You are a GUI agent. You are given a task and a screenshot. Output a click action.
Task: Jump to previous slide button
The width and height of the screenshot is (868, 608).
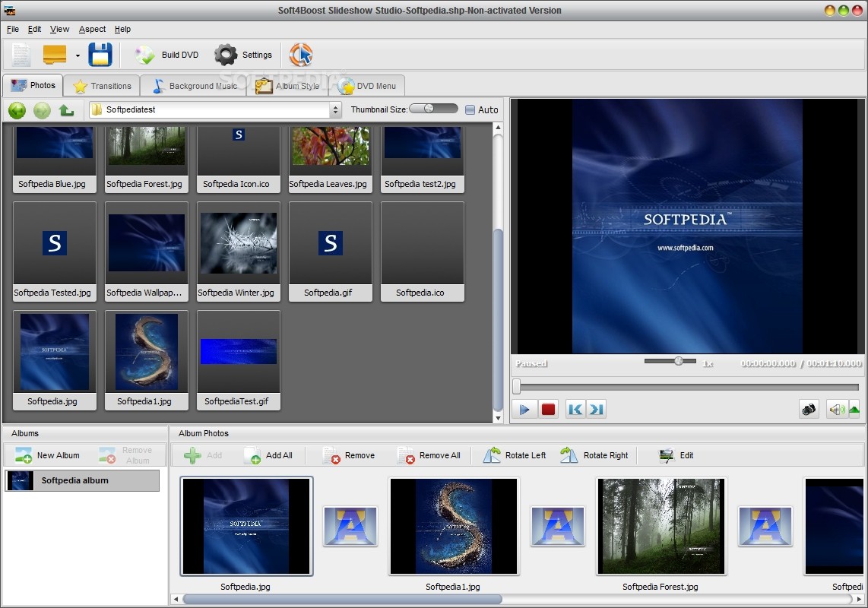[575, 409]
